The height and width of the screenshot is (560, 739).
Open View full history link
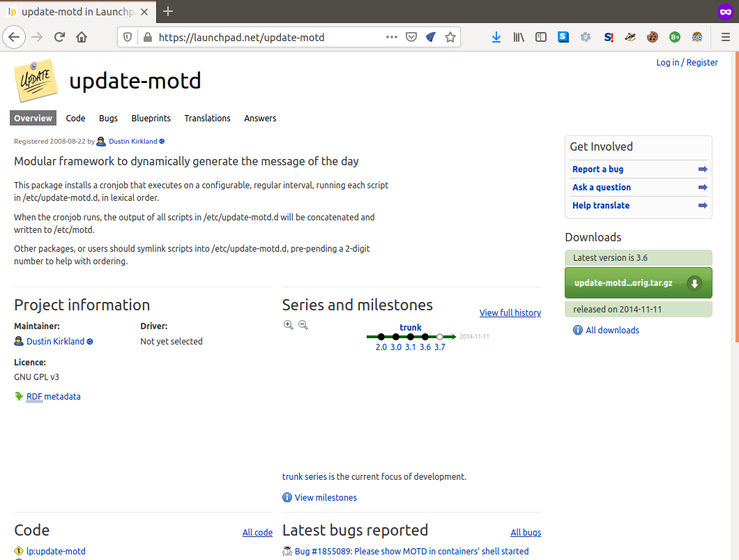coord(510,312)
